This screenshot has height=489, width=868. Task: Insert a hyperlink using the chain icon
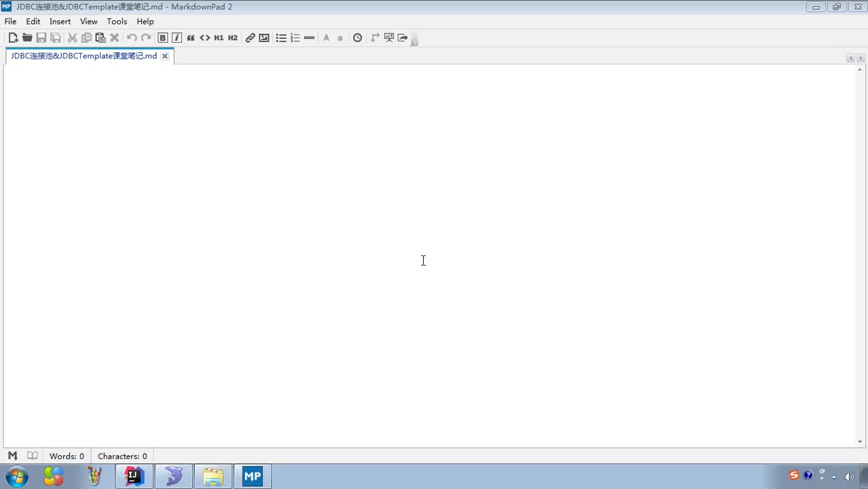point(250,38)
